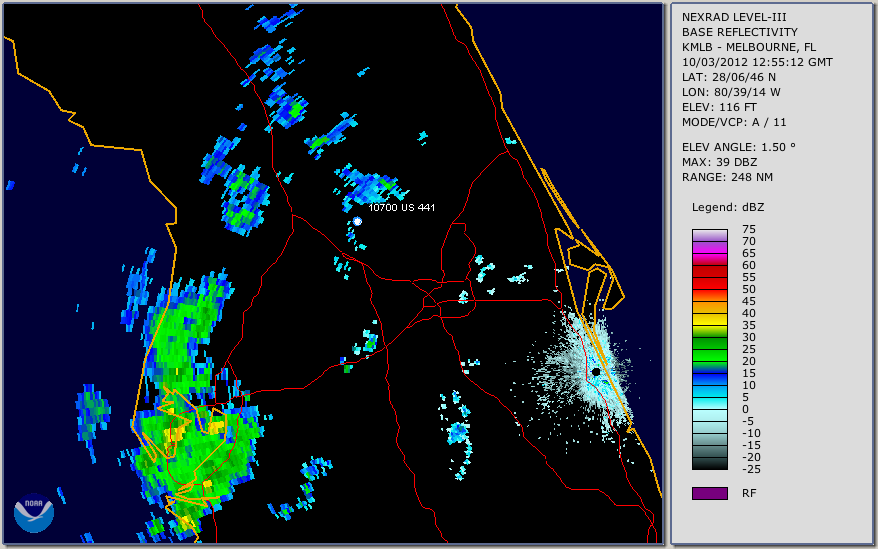Viewport: 878px width, 549px height.
Task: Click the "RANGE: 248 NM" text
Action: coord(727,177)
